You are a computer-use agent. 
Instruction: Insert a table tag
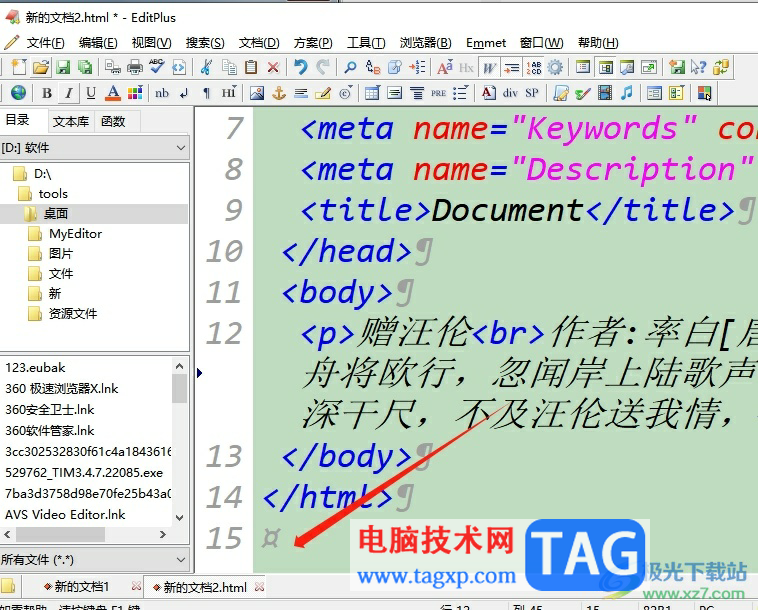coord(372,92)
